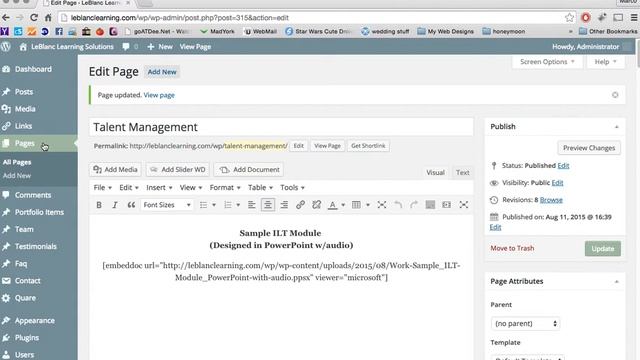The height and width of the screenshot is (360, 640).
Task: Open the editor View menu
Action: coord(191,188)
